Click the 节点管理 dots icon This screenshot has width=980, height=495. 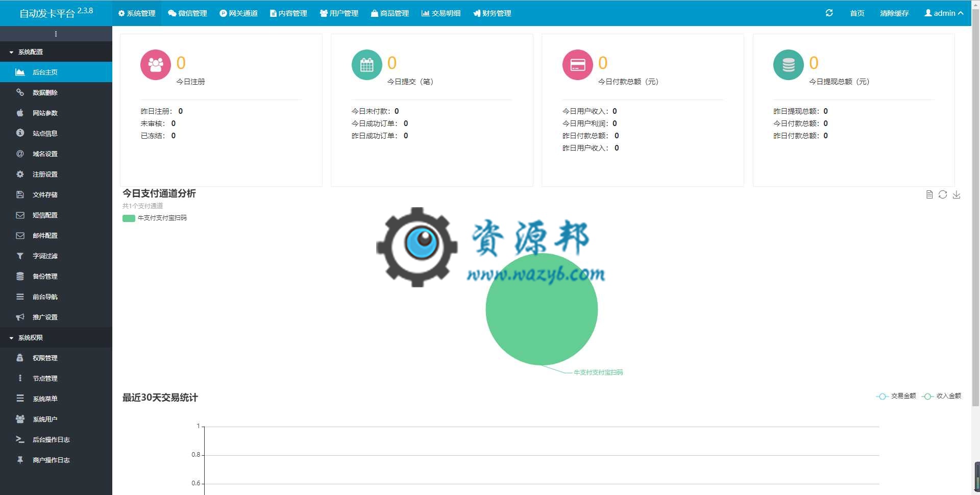coord(20,378)
